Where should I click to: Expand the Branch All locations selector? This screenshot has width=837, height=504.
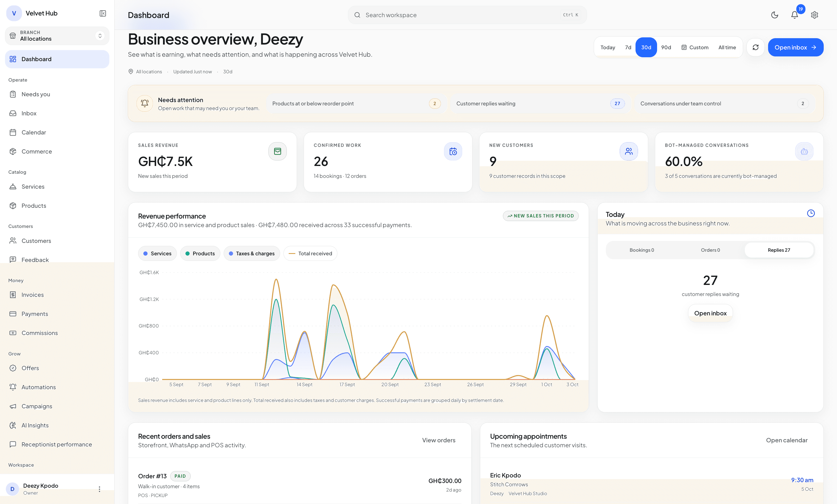coord(57,36)
